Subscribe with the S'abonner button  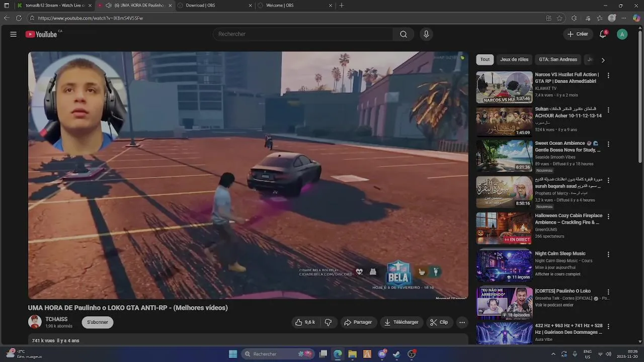pyautogui.click(x=98, y=322)
